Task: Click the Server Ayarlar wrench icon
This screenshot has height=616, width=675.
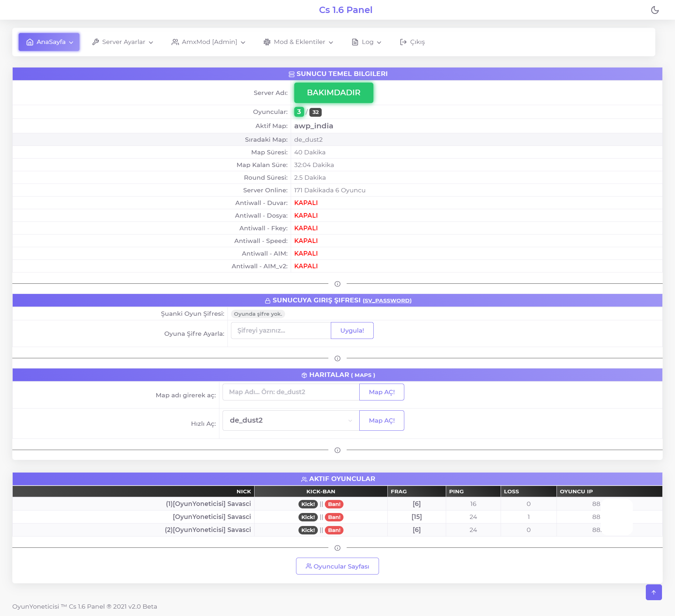Action: (x=95, y=42)
